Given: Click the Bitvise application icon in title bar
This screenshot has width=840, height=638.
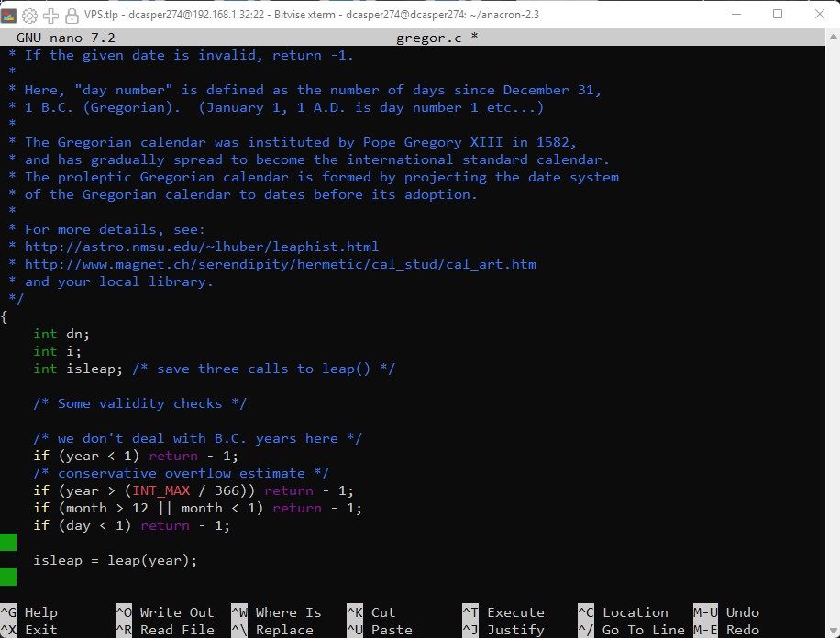Looking at the screenshot, I should [10, 15].
